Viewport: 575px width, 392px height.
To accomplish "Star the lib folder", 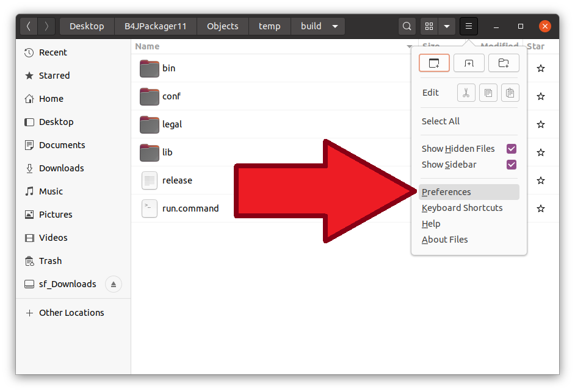I will click(541, 152).
